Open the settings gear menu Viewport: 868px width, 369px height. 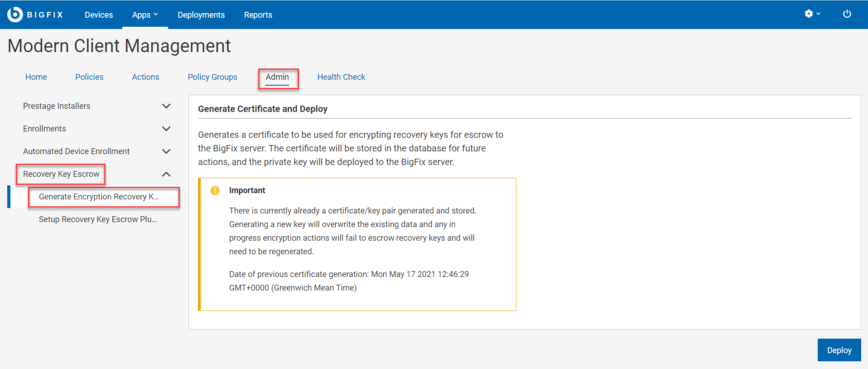point(812,14)
